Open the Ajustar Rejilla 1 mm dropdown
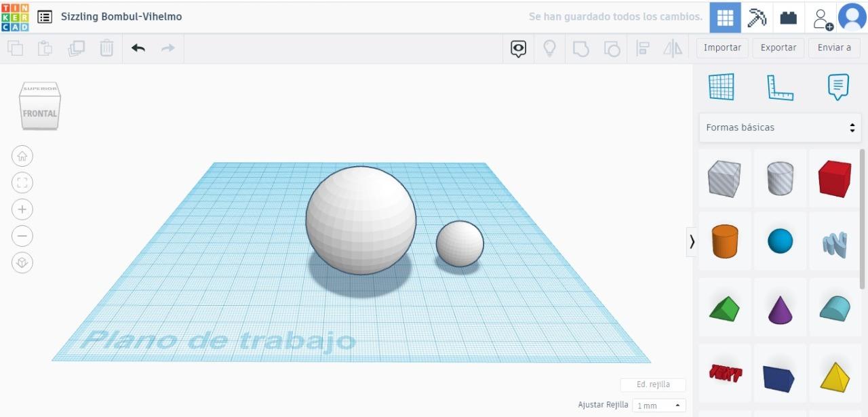The width and height of the screenshot is (868, 417). [659, 405]
